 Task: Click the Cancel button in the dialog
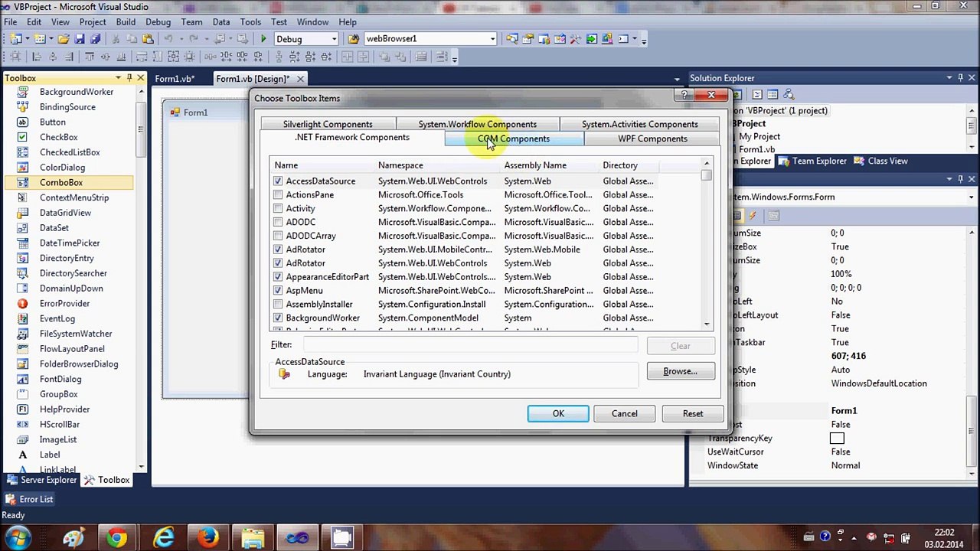coord(624,413)
